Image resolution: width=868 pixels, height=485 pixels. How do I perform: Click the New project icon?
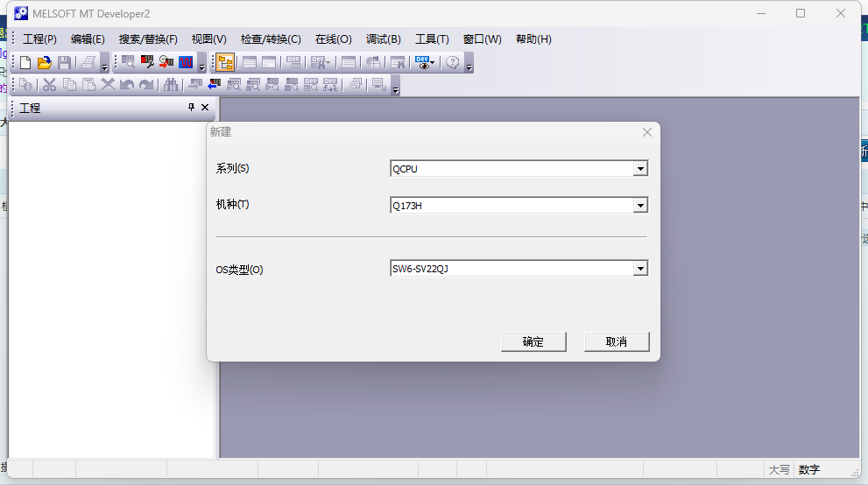click(x=25, y=62)
